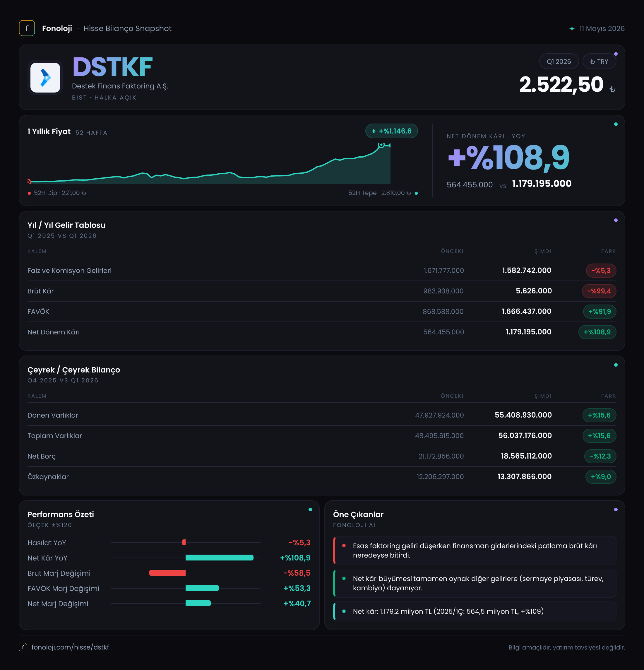The height and width of the screenshot is (670, 644).
Task: Click the highlight about 'Esas faktoring geliri düşerken'
Action: pos(475,550)
